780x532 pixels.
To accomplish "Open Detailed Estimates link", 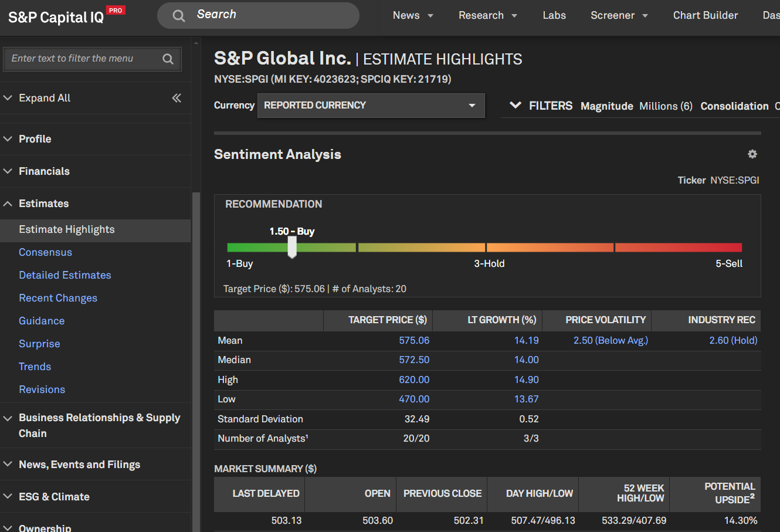I will pyautogui.click(x=65, y=275).
